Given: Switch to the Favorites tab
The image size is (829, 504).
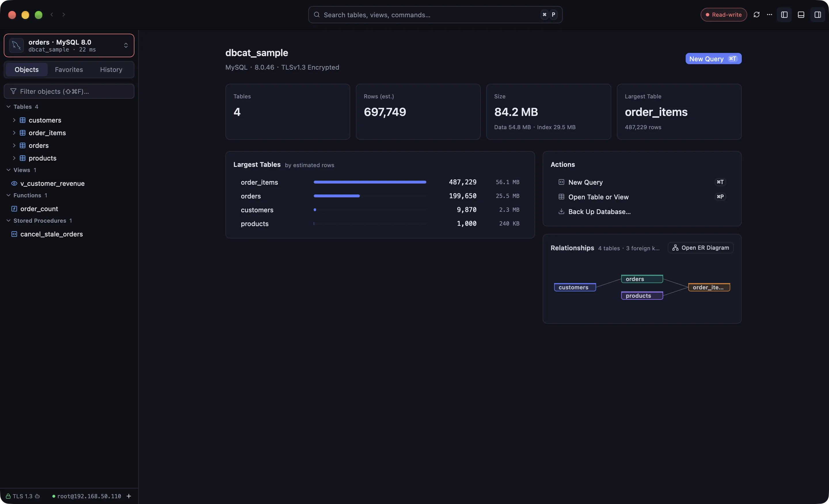Looking at the screenshot, I should tap(69, 70).
